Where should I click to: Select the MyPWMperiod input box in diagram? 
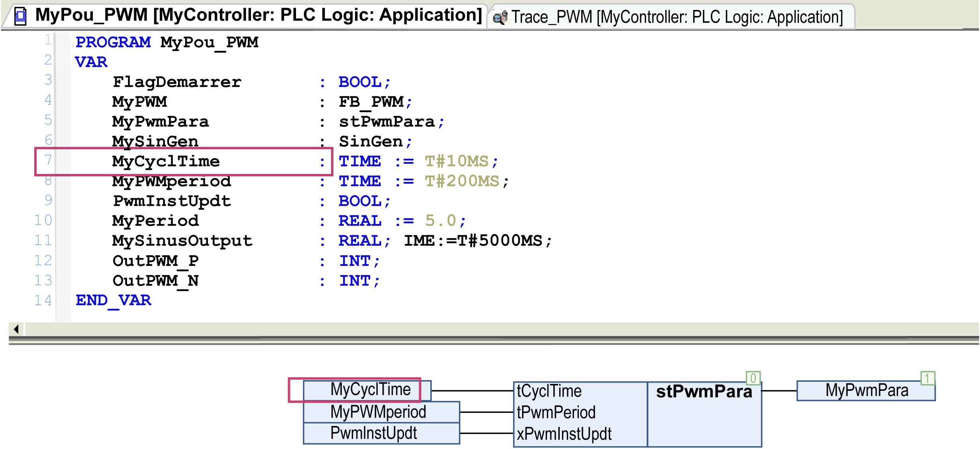pos(381,412)
